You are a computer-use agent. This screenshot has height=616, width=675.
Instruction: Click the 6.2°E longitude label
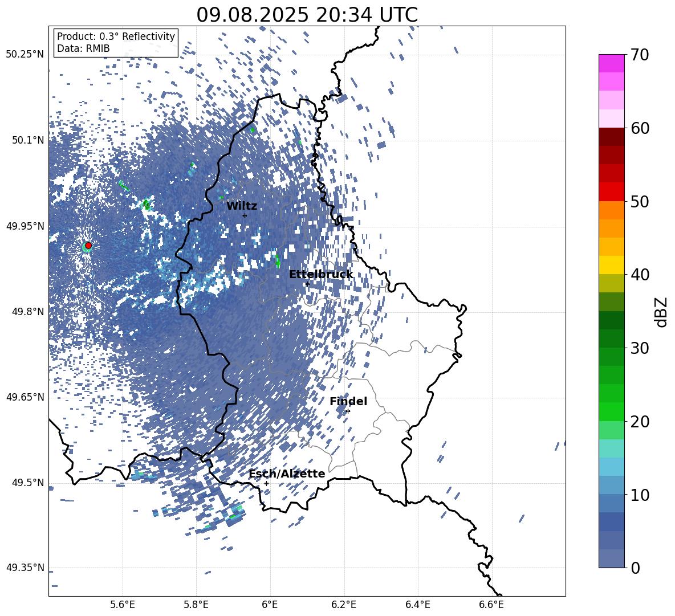click(344, 605)
